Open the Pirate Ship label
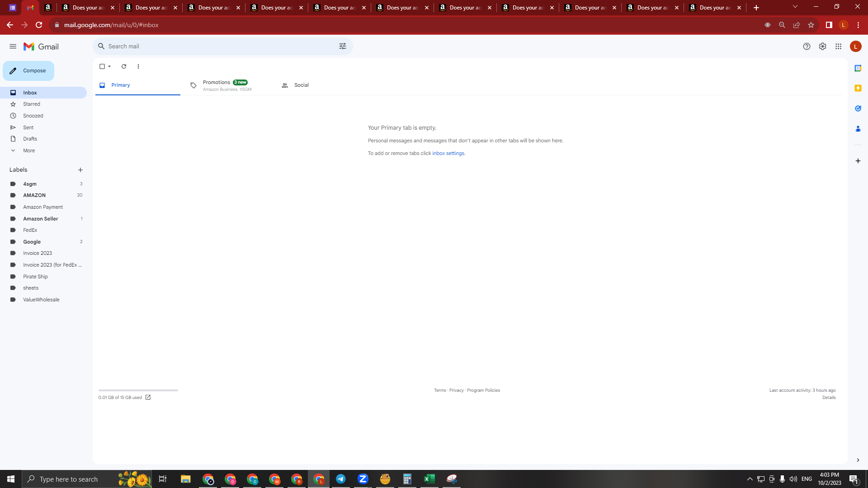Screen dimensions: 868x488 (43, 277)
